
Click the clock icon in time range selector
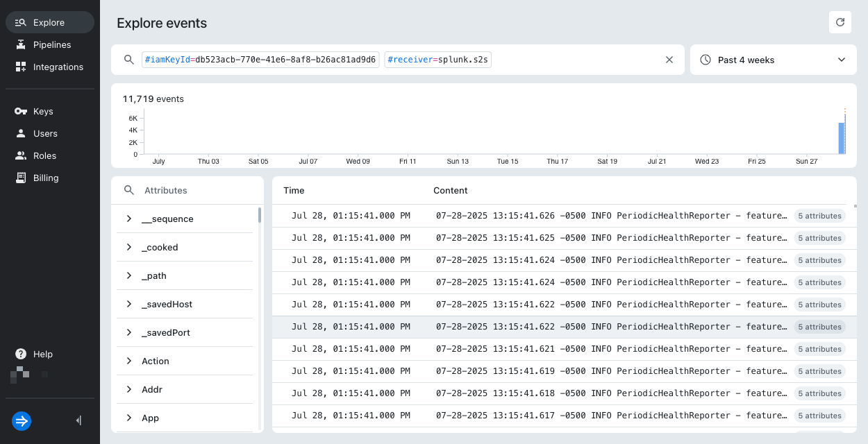tap(706, 60)
